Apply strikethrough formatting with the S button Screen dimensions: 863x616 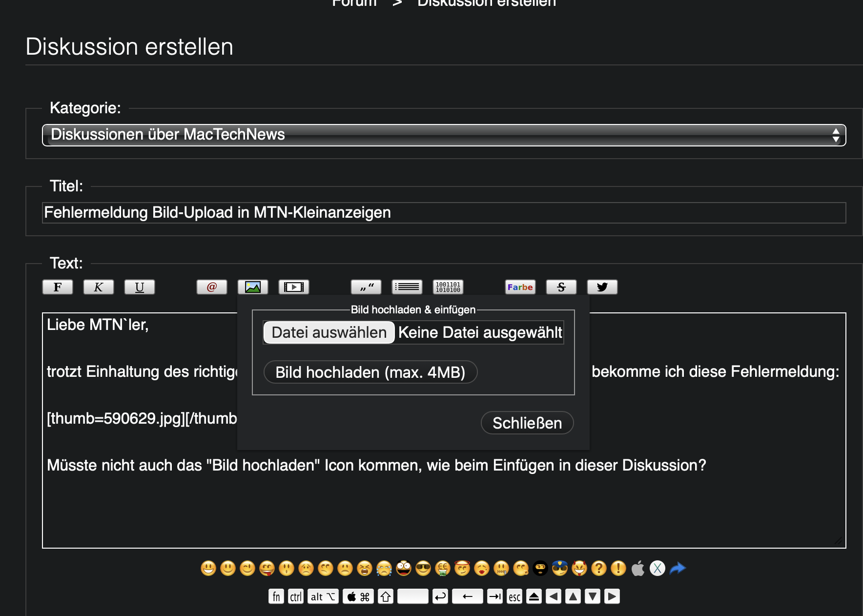tap(561, 287)
